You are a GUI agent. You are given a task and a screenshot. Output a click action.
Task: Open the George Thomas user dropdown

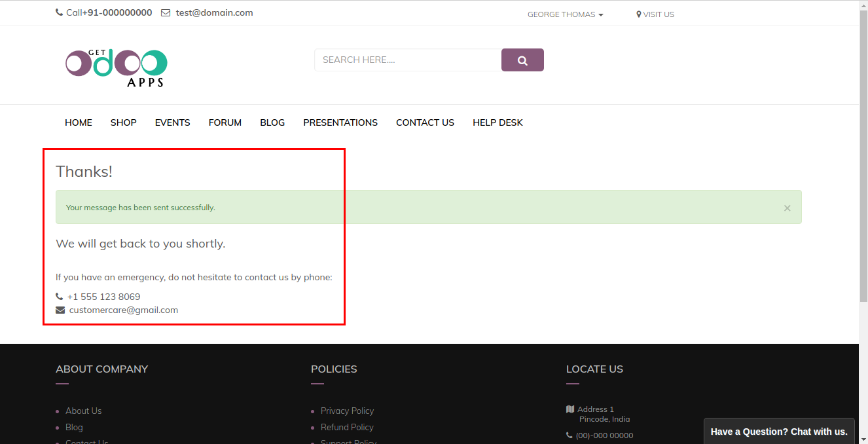click(565, 14)
